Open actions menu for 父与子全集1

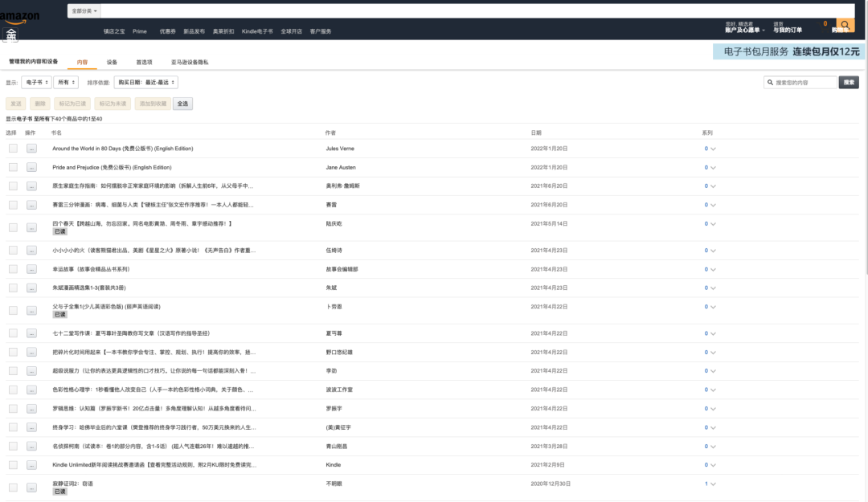(31, 311)
